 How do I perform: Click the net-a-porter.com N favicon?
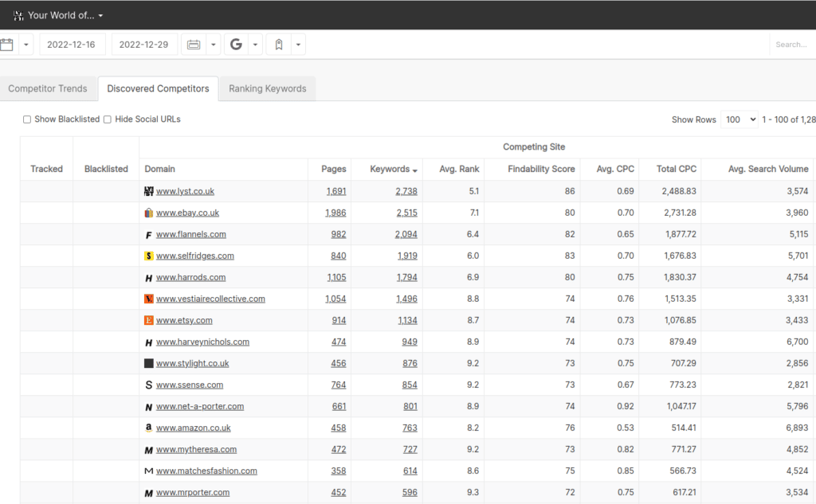click(x=149, y=407)
